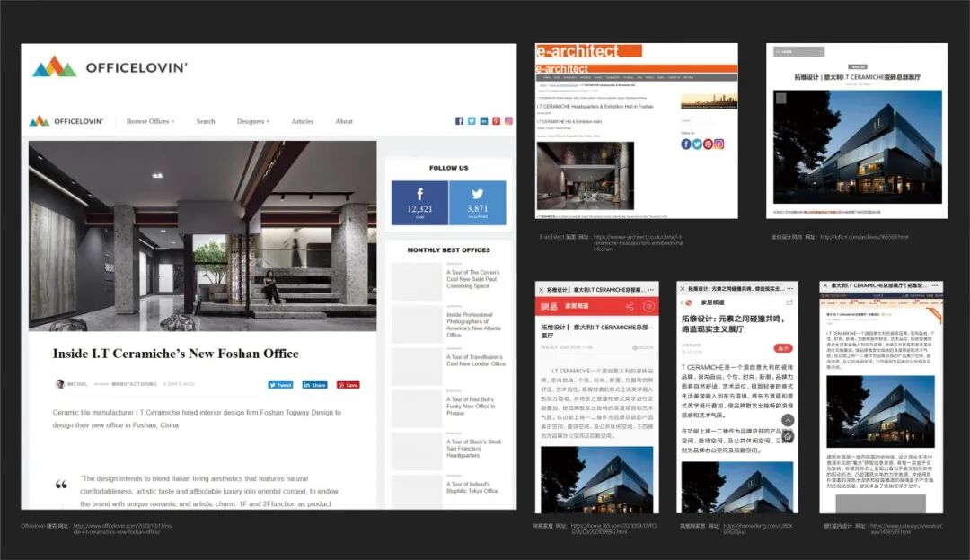Click the e-architect.co.uk URL caption
Screen dimensions: 970x560
point(638,242)
